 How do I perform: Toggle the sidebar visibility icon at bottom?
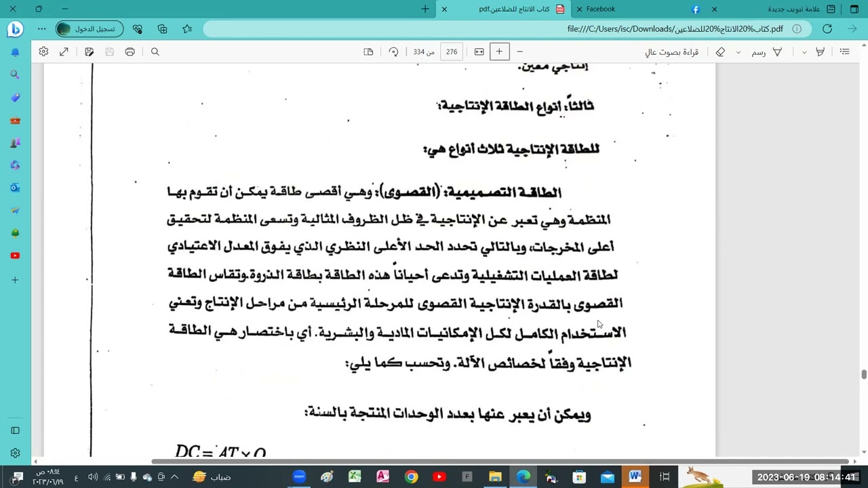click(15, 430)
